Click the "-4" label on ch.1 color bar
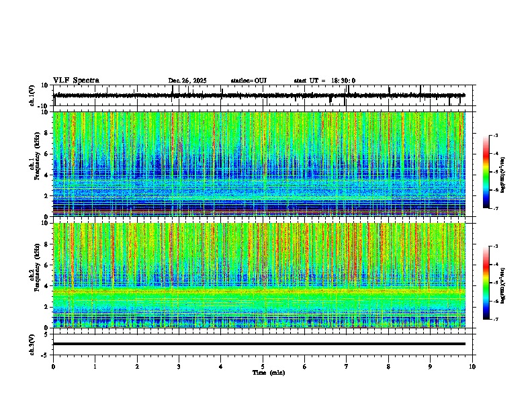The image size is (532, 411). (x=496, y=154)
